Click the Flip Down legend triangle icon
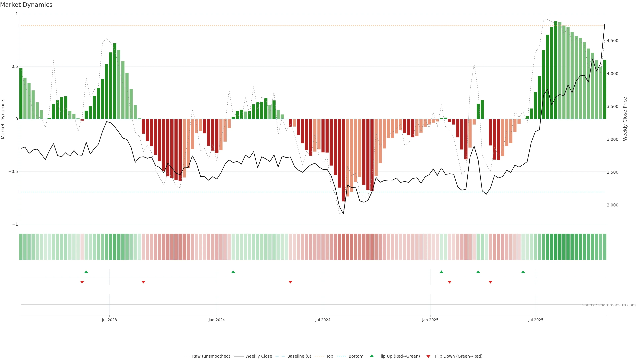This screenshot has width=644, height=362. [428, 356]
